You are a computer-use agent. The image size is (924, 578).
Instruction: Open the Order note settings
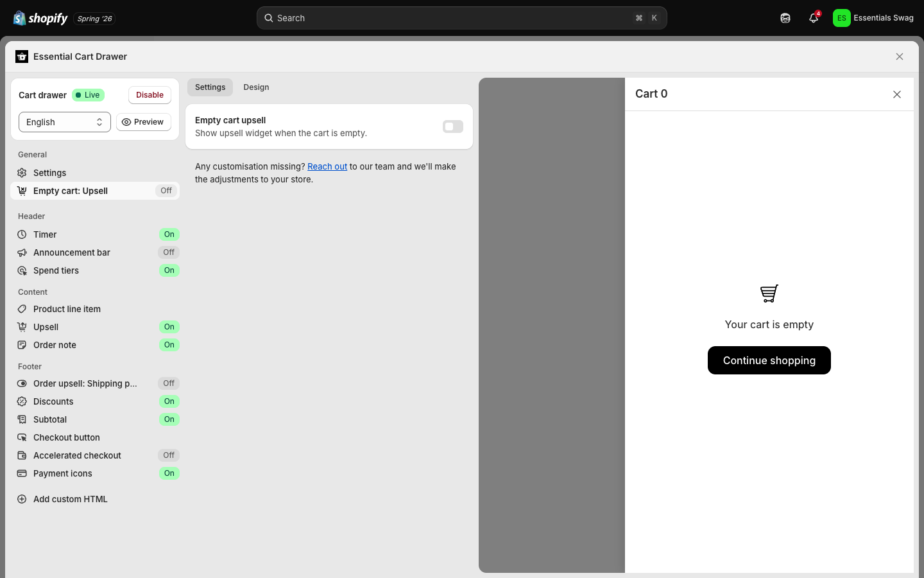[95, 345]
